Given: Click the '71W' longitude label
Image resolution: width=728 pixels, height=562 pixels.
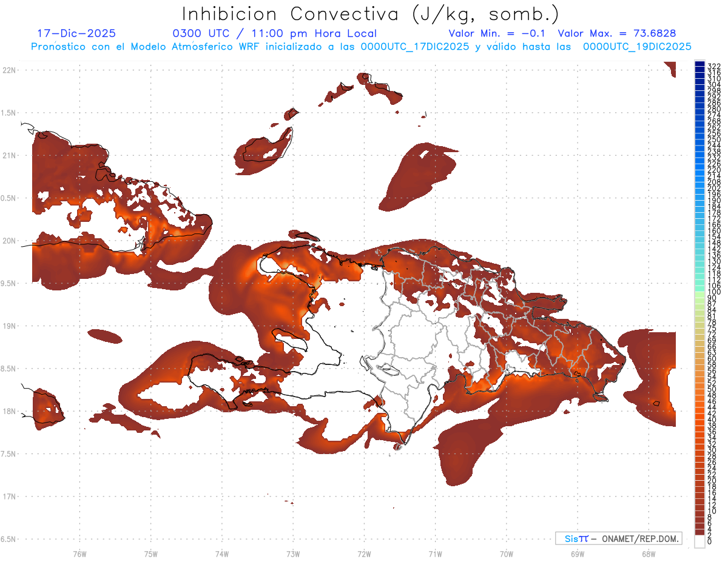Looking at the screenshot, I should [435, 554].
